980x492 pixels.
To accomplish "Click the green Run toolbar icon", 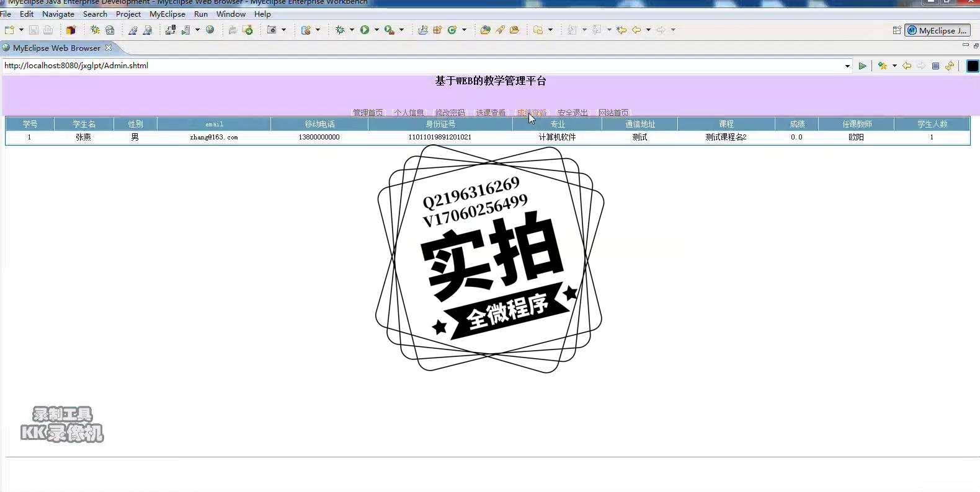I will click(365, 30).
